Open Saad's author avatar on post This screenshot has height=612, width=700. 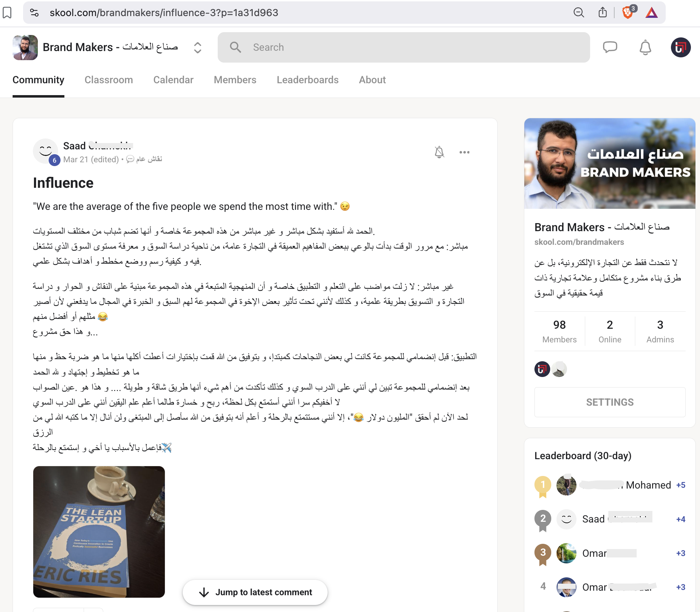45,151
